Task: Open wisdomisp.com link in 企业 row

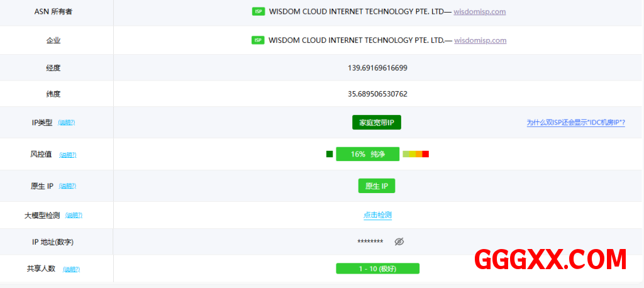Action: click(480, 40)
